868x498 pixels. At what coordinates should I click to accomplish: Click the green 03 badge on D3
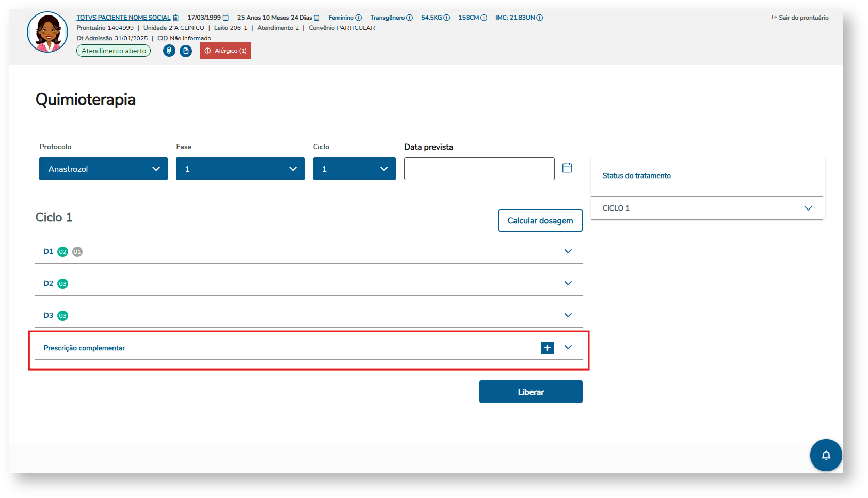(x=63, y=316)
